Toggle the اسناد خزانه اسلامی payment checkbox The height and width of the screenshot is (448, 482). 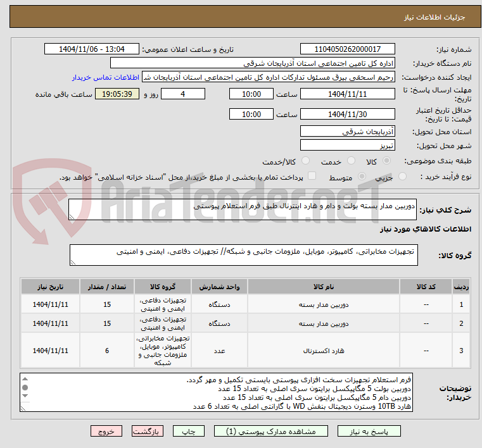[x=312, y=176]
